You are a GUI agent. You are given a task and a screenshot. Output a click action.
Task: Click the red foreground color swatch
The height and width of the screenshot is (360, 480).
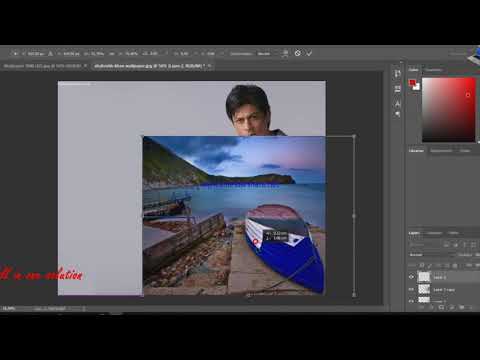413,83
